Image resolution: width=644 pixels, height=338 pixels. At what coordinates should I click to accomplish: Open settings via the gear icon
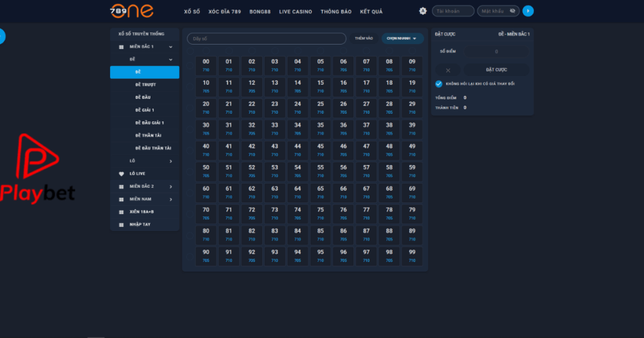(x=423, y=11)
